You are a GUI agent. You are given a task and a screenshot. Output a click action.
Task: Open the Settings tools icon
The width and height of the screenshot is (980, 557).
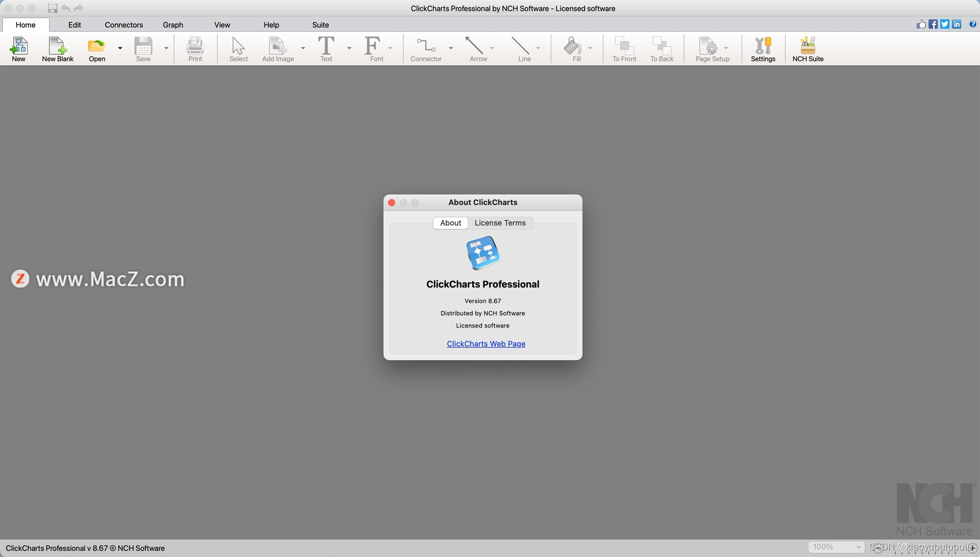coord(763,49)
